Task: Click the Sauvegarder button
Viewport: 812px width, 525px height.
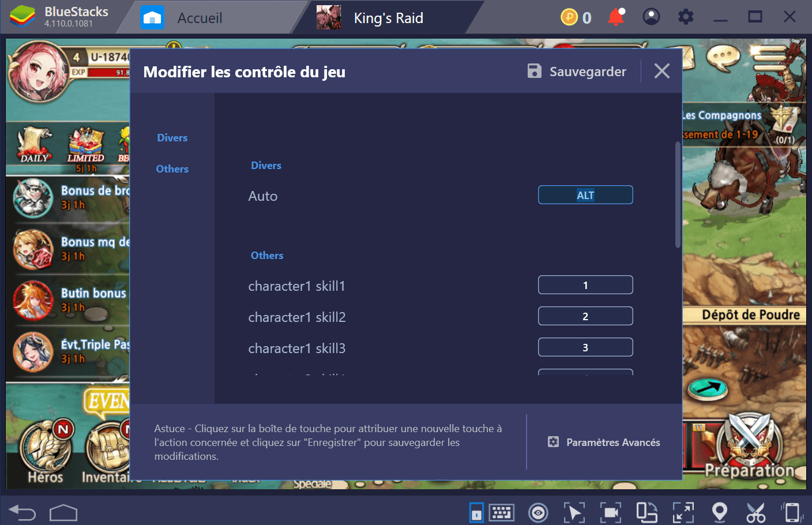Action: point(577,71)
